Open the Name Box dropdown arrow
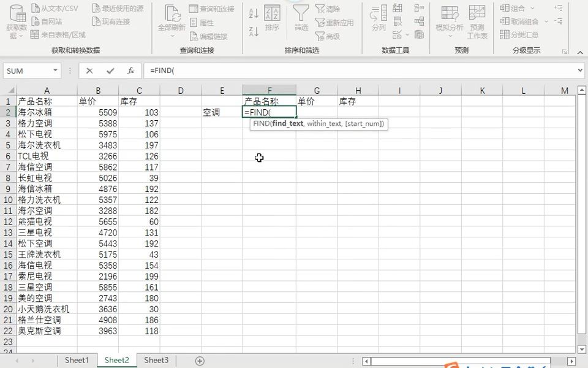This screenshot has height=368, width=588. [x=55, y=70]
